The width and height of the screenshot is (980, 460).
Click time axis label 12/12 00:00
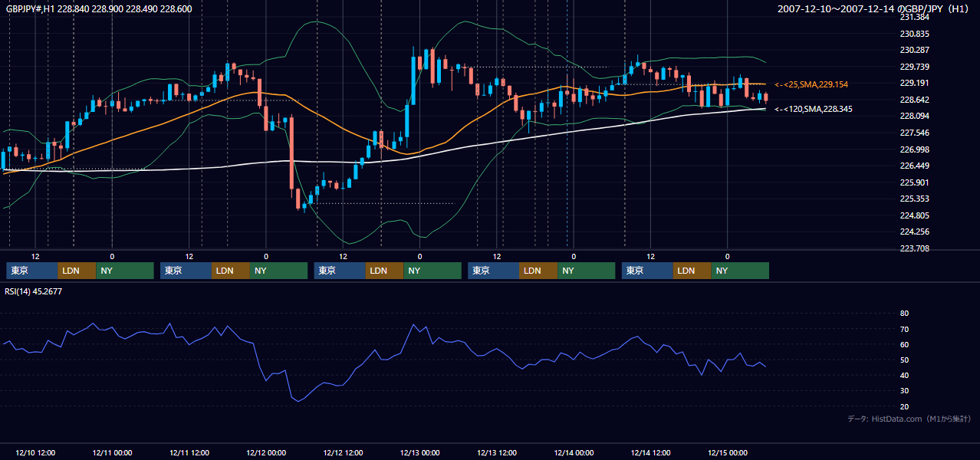coord(266,452)
